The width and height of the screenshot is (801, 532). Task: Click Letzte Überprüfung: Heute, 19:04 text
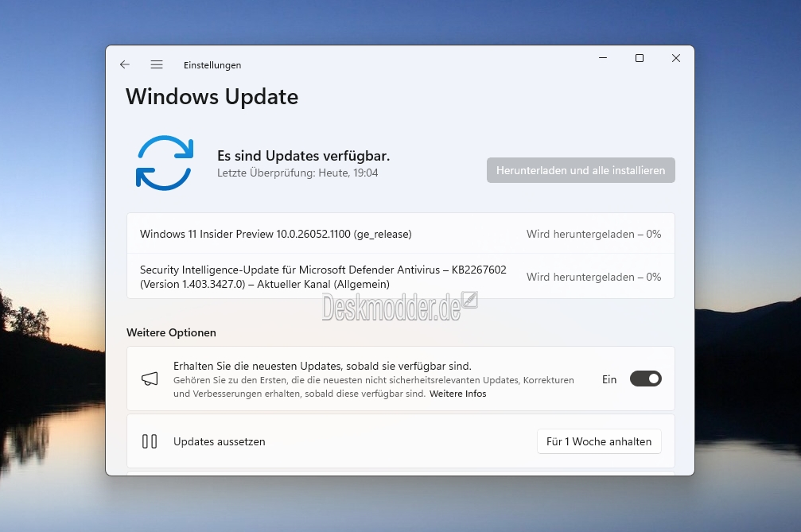[x=297, y=173]
